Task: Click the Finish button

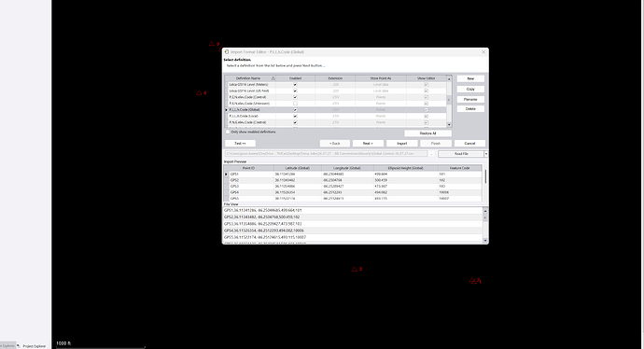Action: tap(436, 144)
